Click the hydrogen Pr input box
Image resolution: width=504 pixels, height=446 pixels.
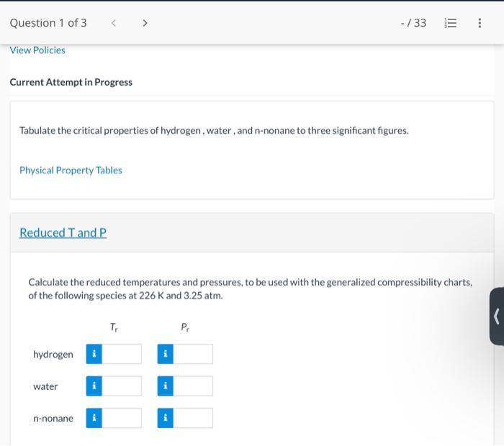tap(193, 354)
